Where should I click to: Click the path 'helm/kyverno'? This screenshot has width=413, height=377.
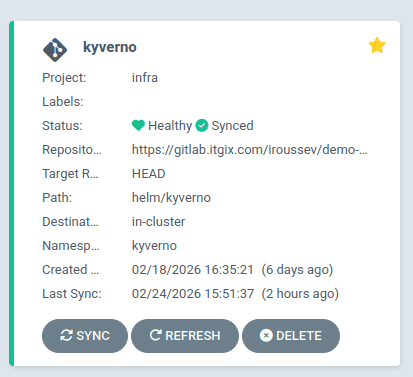(x=171, y=198)
